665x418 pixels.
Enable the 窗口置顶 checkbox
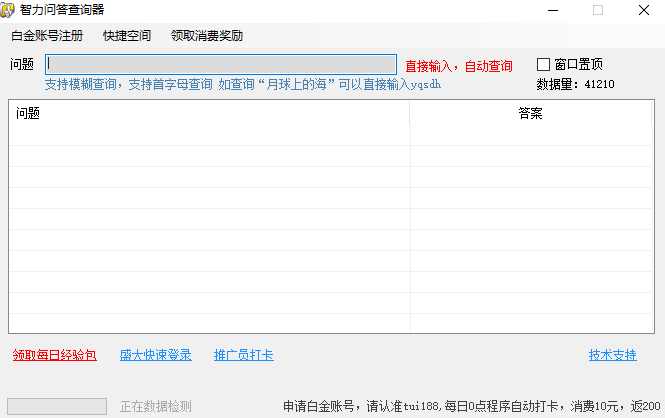coord(544,65)
